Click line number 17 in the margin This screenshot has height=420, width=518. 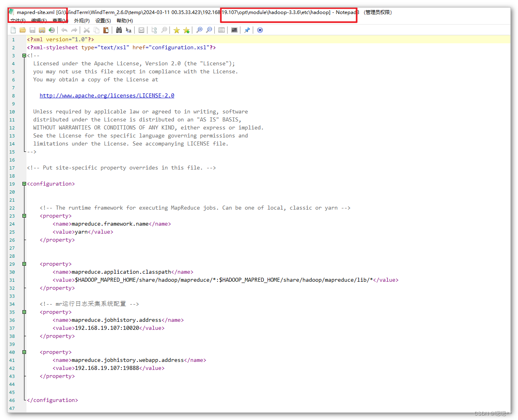(12, 168)
